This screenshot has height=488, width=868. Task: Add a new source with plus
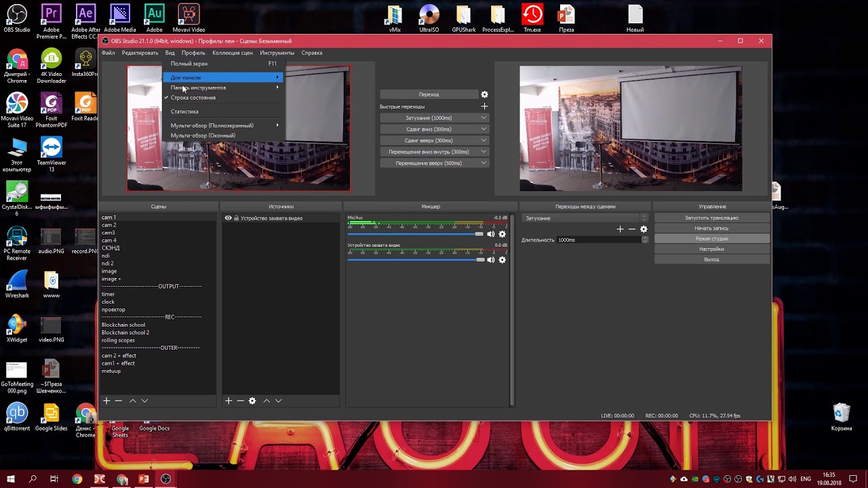click(229, 401)
